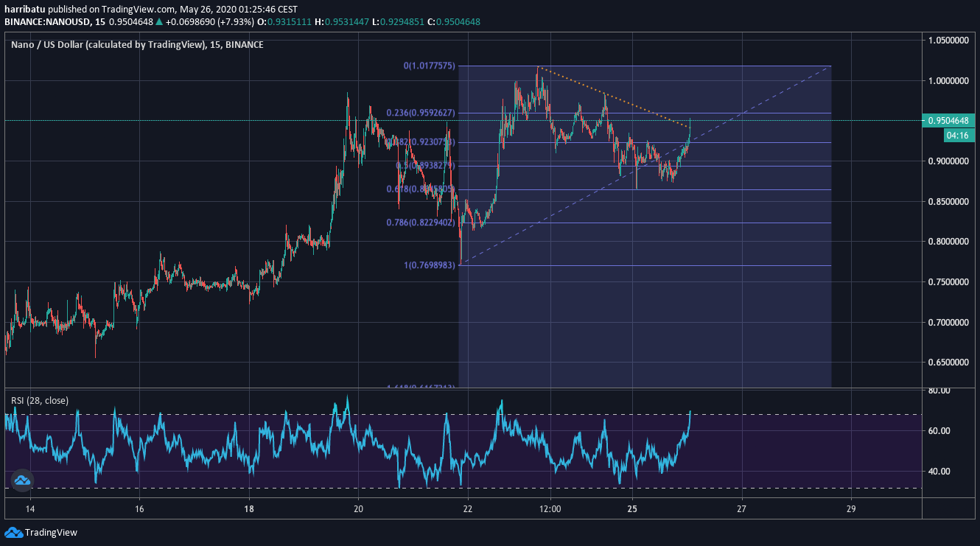
Task: Click the C:0.9504648 close value
Action: pos(454,22)
